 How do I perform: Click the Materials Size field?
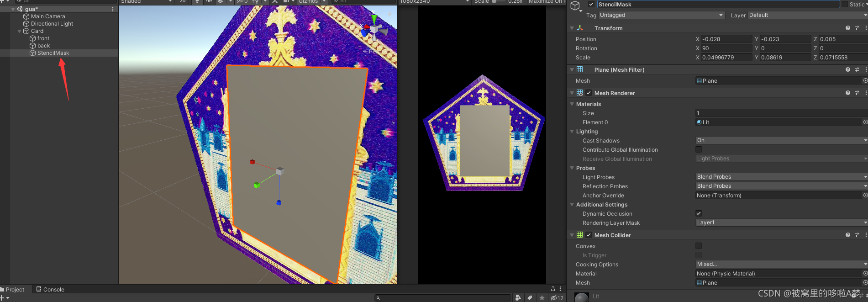click(781, 113)
